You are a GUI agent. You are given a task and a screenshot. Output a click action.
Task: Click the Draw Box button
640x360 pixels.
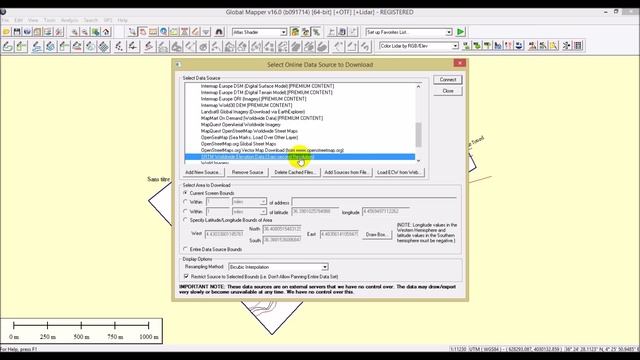pos(376,235)
